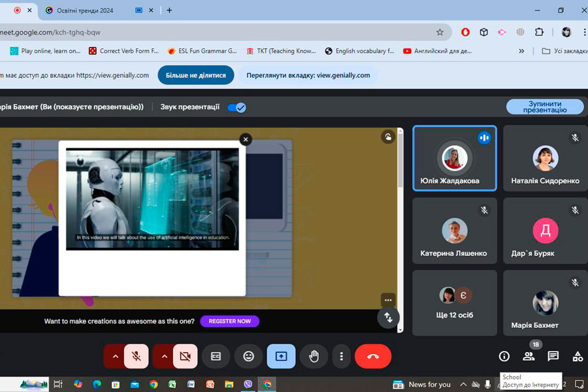Expand video settings arrow beside camera

[164, 356]
